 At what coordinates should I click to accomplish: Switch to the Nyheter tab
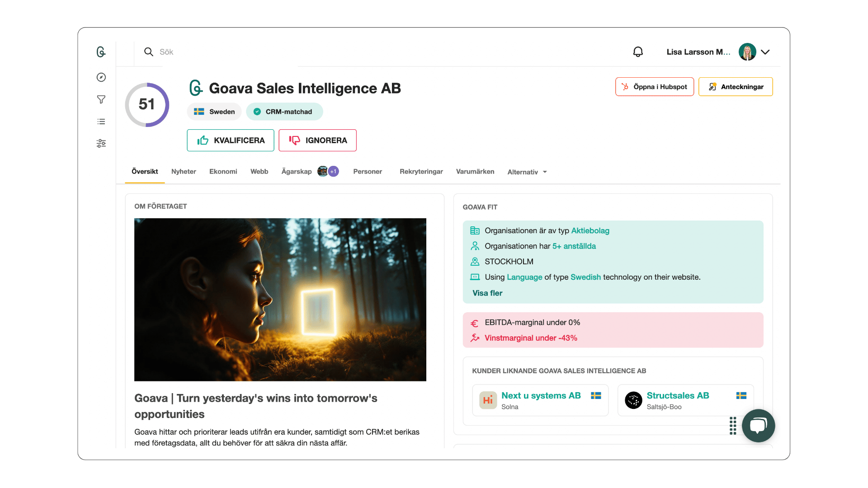pyautogui.click(x=184, y=172)
